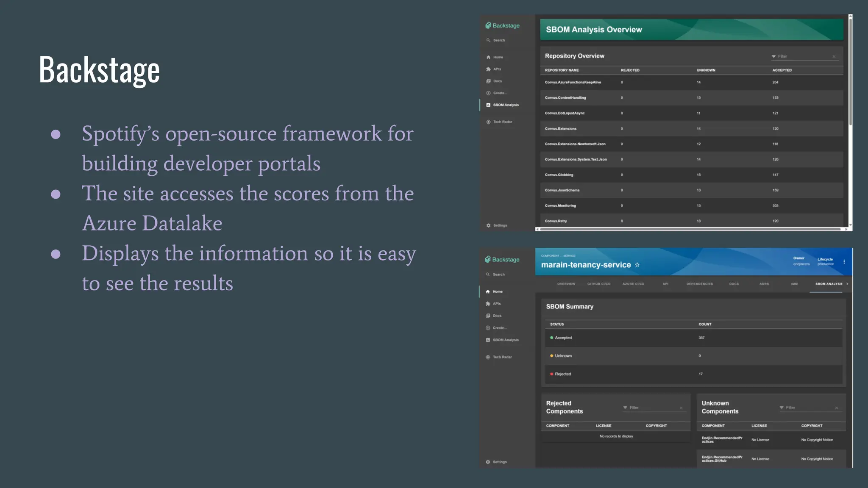
Task: Click the Repository Overview Filter field
Action: [804, 56]
